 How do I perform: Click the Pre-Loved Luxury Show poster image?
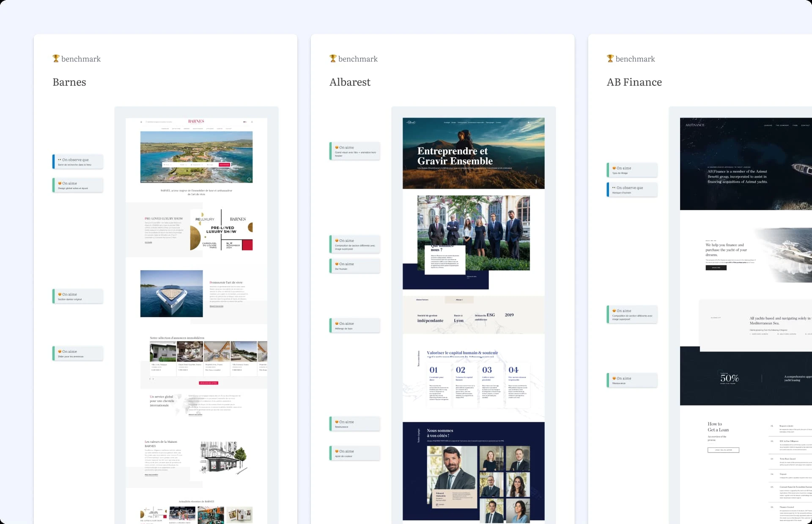221,230
